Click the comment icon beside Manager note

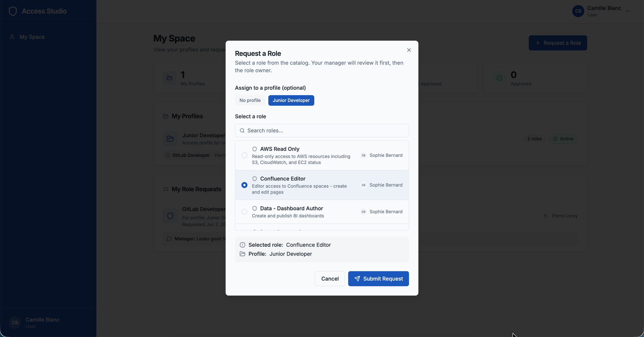[x=169, y=239]
